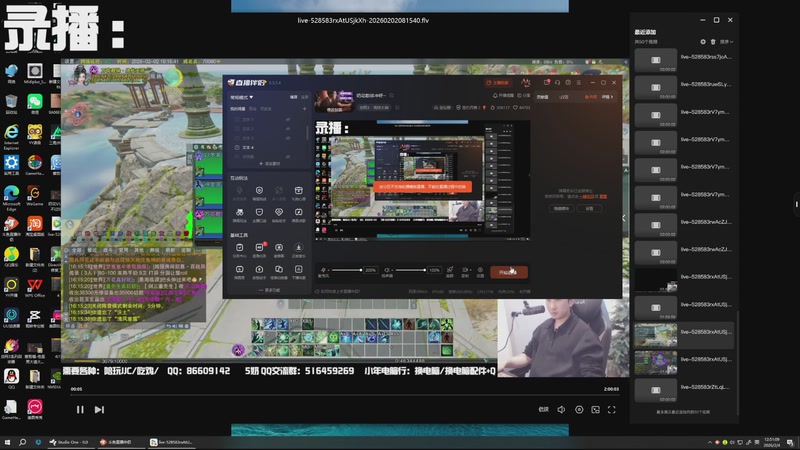Open the player settings circle icon
Screen dimensions: 800x450
point(579,409)
